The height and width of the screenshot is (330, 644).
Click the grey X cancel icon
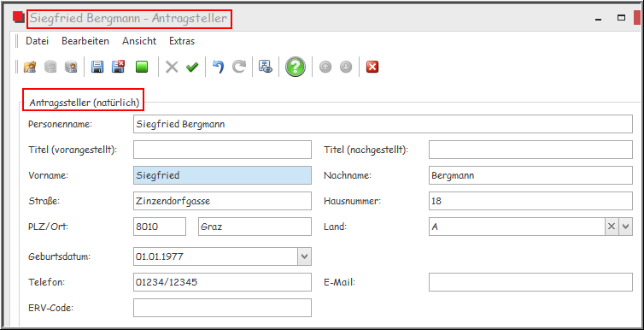click(x=172, y=67)
